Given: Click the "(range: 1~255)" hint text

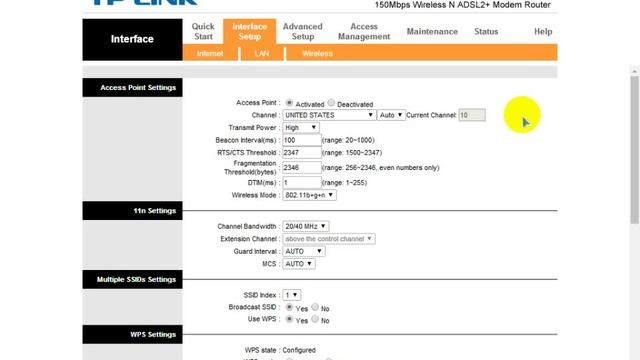Looking at the screenshot, I should pyautogui.click(x=344, y=182).
